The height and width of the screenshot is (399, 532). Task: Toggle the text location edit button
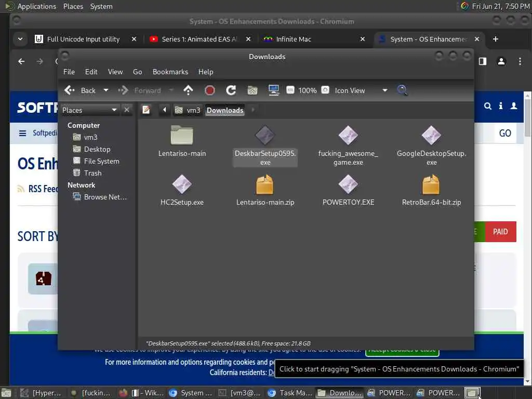click(x=146, y=110)
